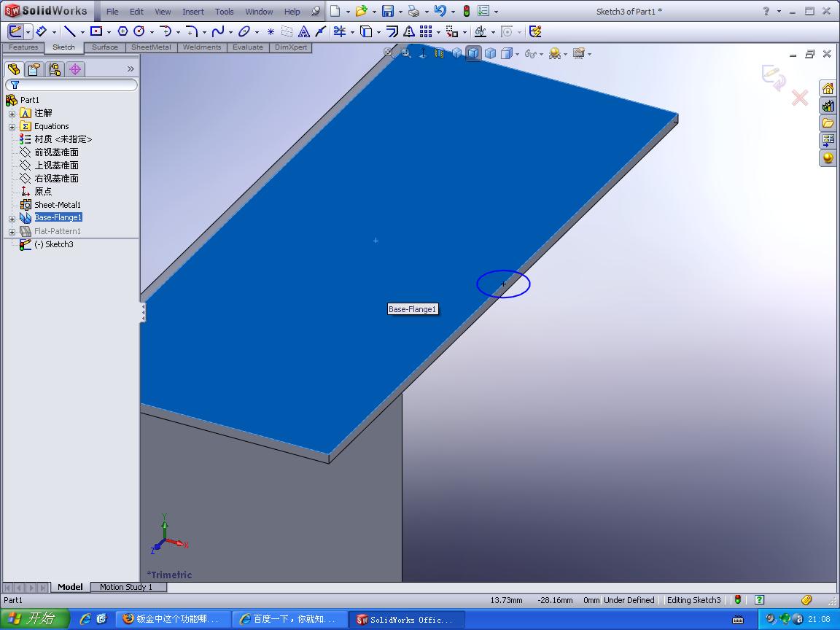Open the PropertyManager tab icon
840x630 pixels.
pyautogui.click(x=34, y=69)
